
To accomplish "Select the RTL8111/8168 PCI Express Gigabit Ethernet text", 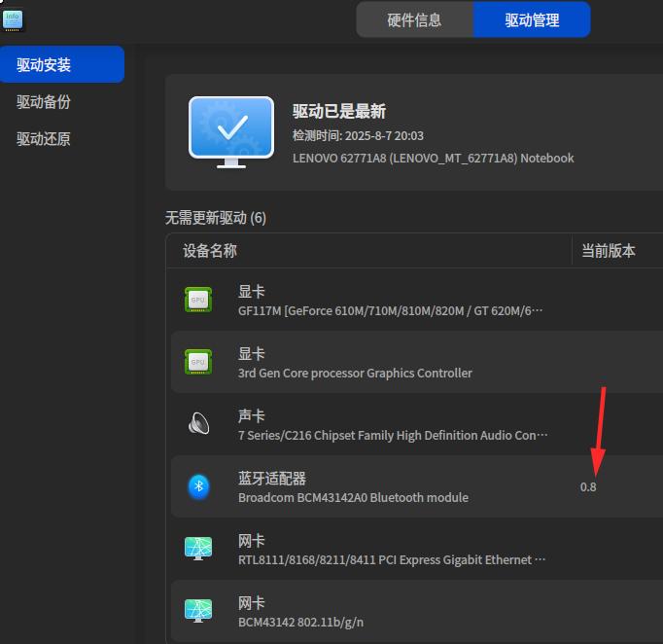I will [x=392, y=559].
